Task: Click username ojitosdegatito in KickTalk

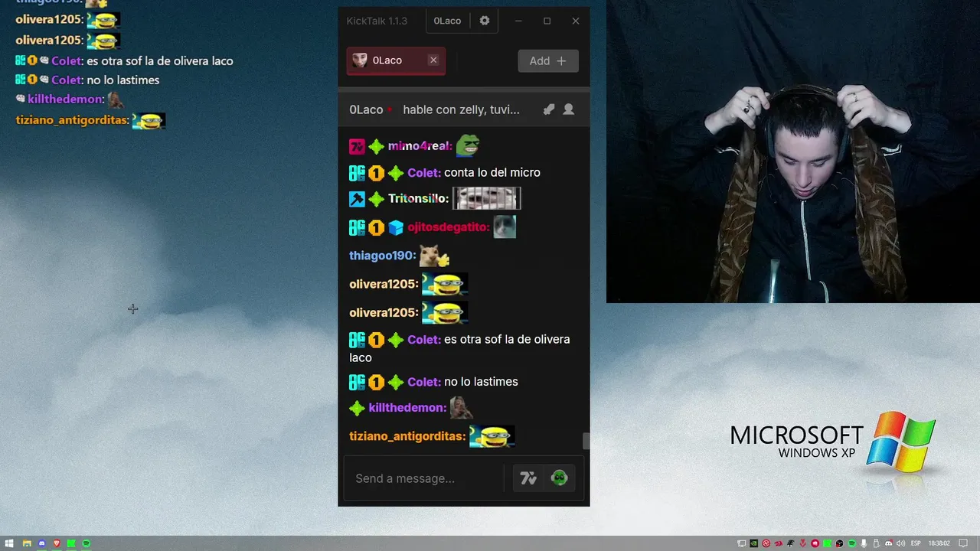Action: [448, 227]
